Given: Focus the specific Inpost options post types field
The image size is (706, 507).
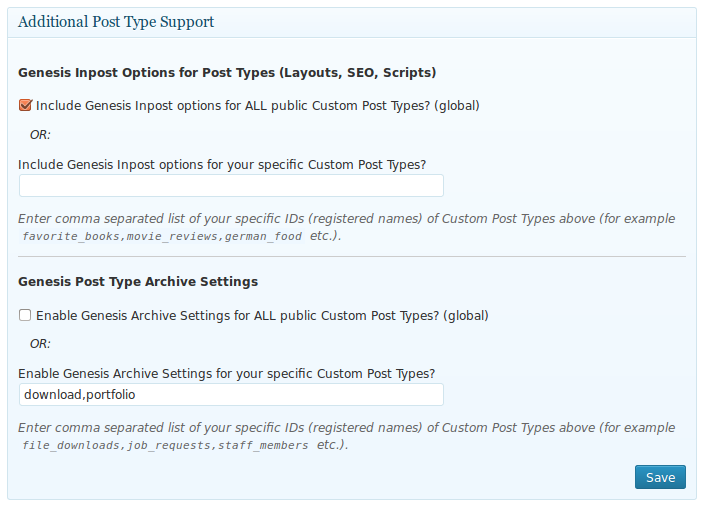Looking at the screenshot, I should [x=231, y=186].
